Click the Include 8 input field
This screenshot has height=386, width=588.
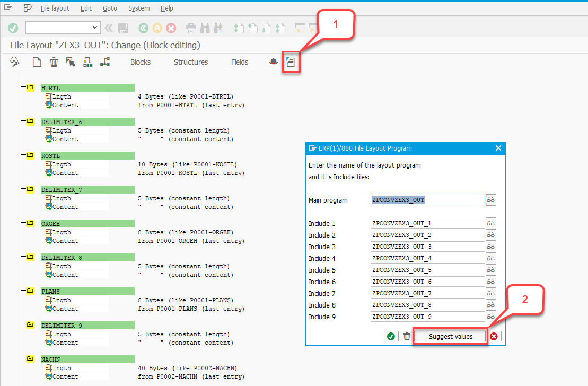[x=427, y=305]
